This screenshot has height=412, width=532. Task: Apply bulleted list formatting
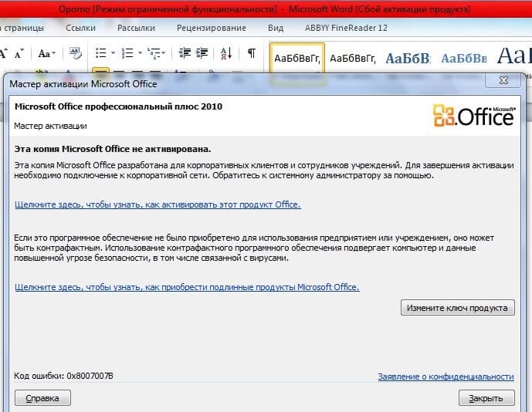(x=100, y=53)
